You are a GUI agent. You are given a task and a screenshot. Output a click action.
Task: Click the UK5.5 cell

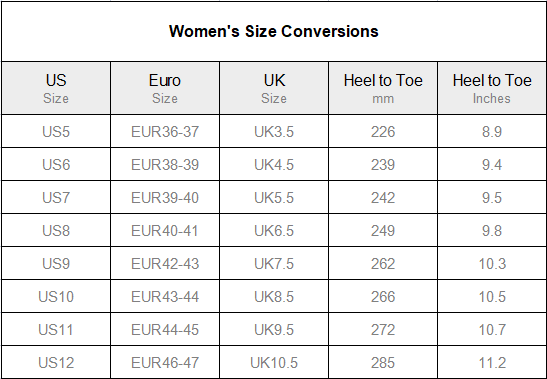(274, 198)
